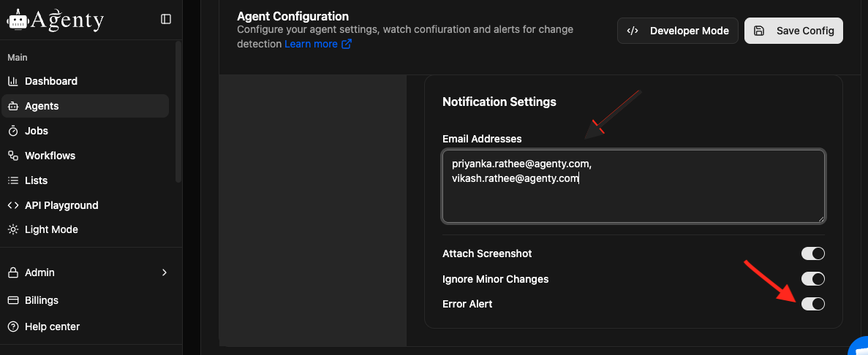Toggle the Attach Screenshot switch
The width and height of the screenshot is (868, 355).
click(x=813, y=253)
